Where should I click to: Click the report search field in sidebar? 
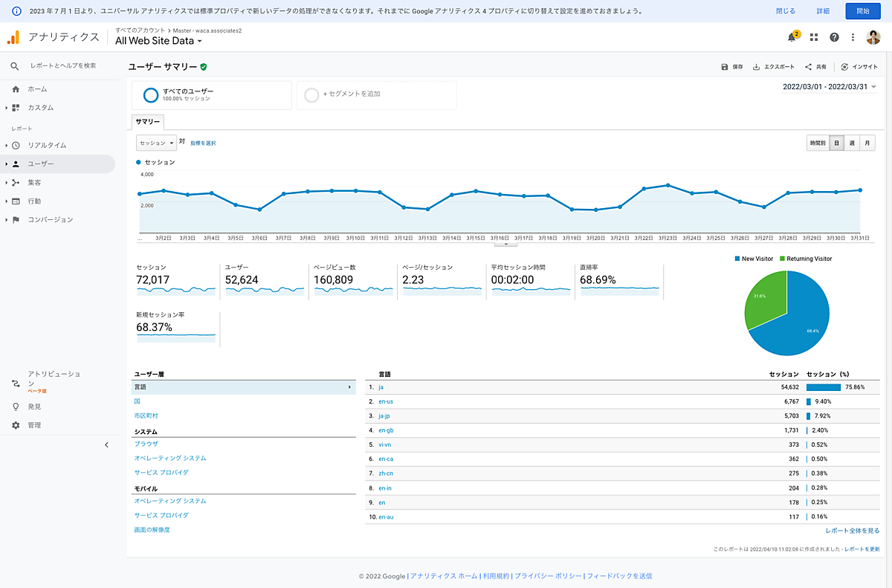click(63, 65)
